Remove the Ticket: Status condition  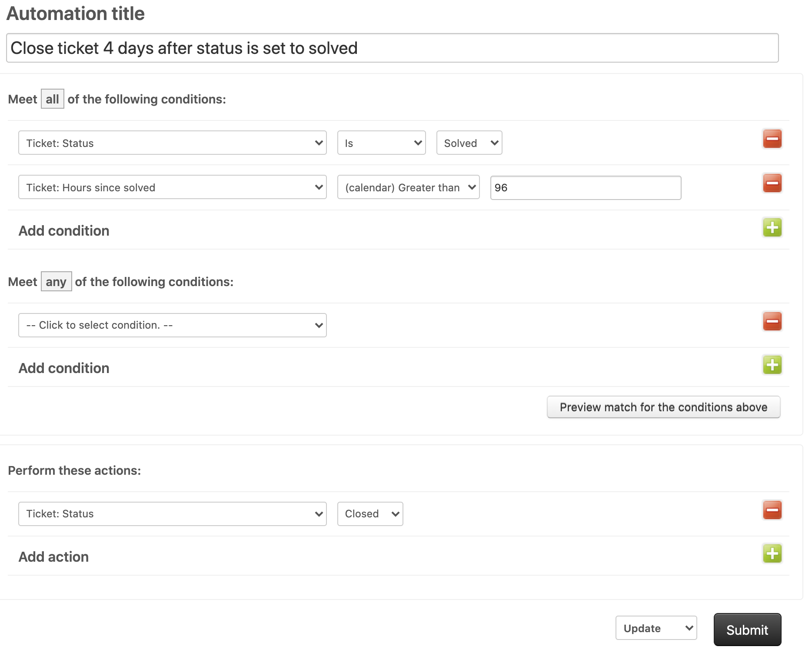(772, 139)
